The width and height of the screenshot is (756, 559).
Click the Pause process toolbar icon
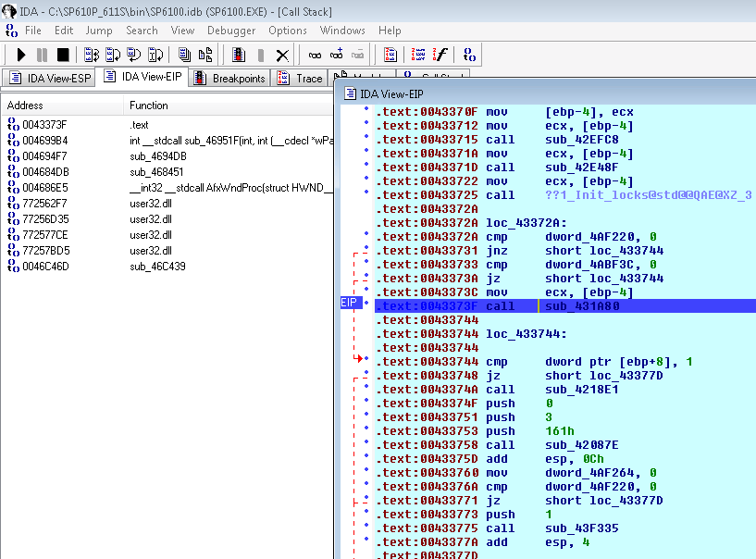click(43, 55)
